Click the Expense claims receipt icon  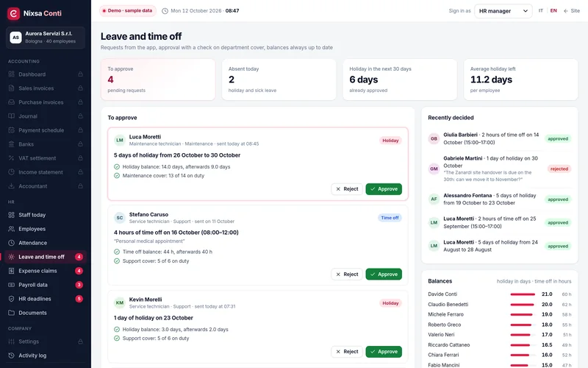[11, 271]
